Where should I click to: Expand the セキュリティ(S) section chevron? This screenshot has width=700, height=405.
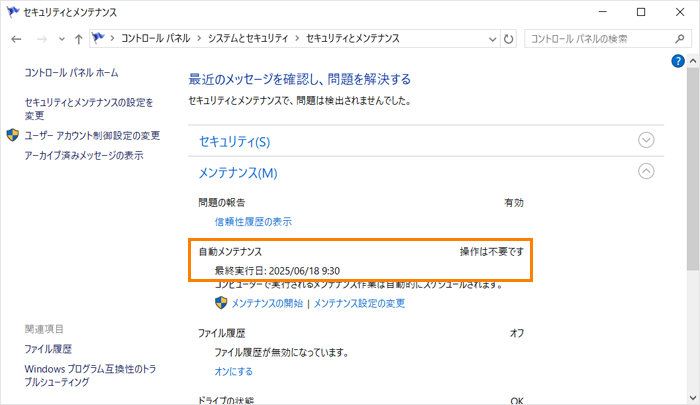click(646, 140)
